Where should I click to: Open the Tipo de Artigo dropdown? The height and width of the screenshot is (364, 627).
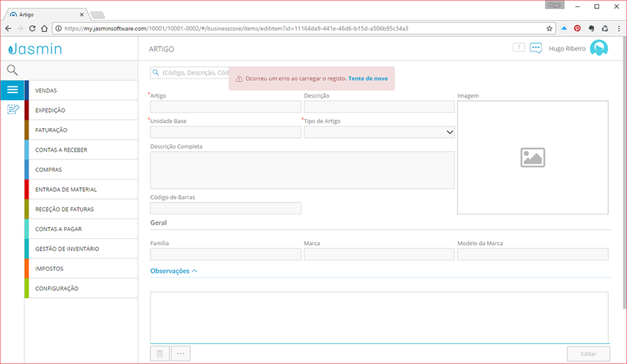pyautogui.click(x=379, y=132)
